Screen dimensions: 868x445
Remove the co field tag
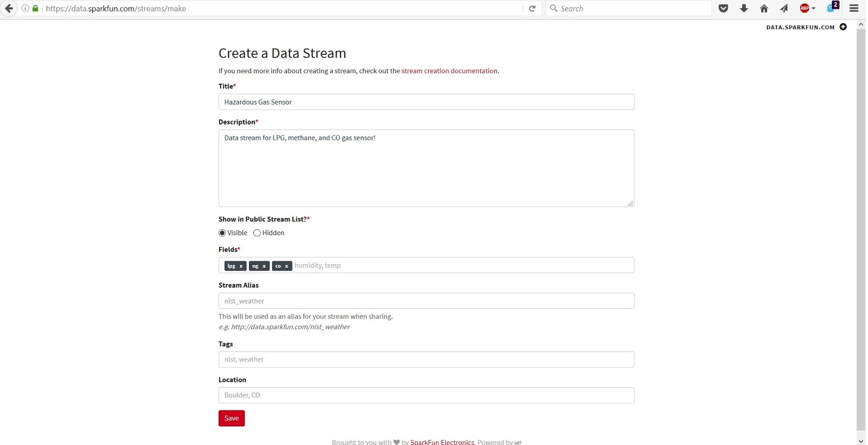(286, 266)
